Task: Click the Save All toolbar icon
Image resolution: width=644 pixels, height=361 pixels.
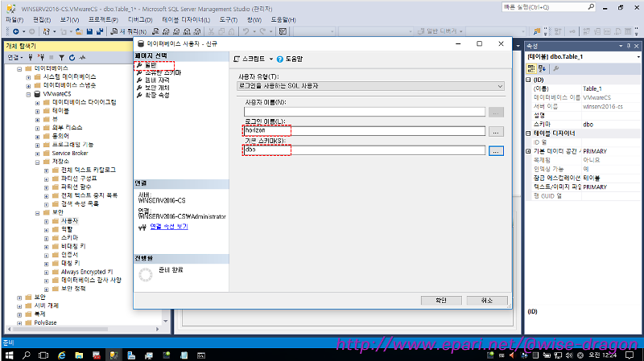Action: tap(99, 31)
